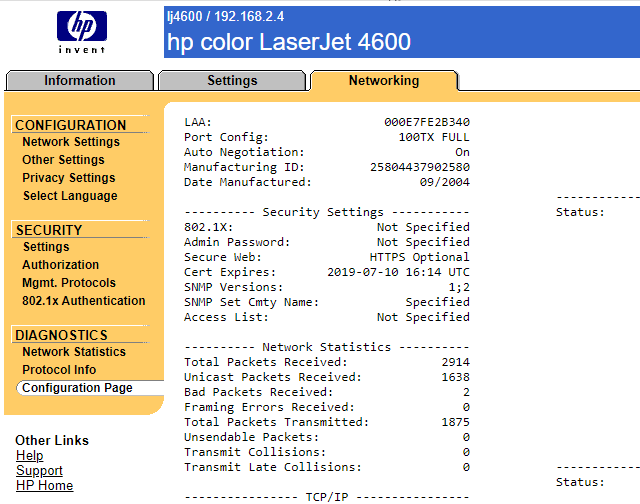This screenshot has height=504, width=640.
Task: Click the HP invent logo
Action: pos(82,32)
